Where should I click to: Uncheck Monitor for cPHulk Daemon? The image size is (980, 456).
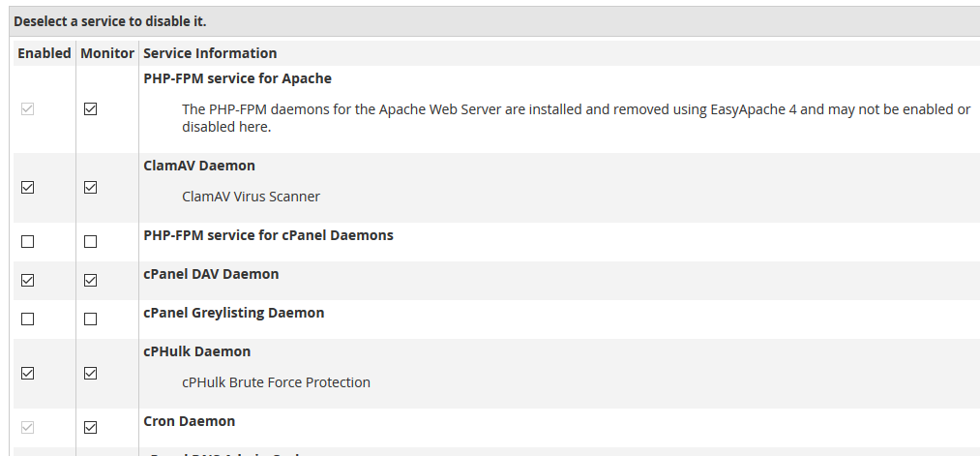point(91,374)
